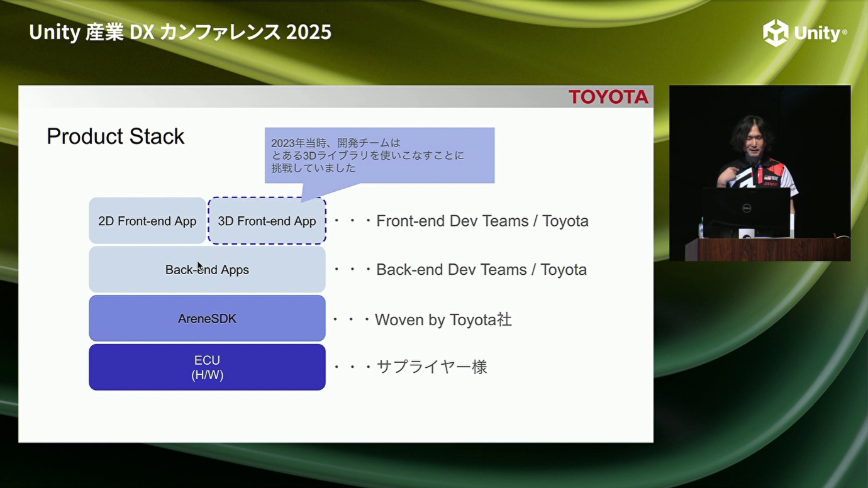Click the "Product Stack" slide heading
Screen dimensions: 868x488
(x=116, y=136)
